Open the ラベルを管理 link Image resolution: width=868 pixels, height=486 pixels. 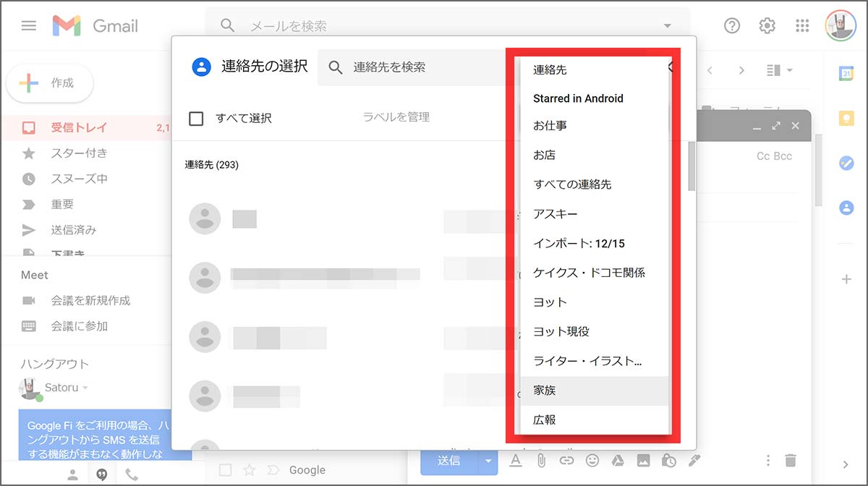396,116
